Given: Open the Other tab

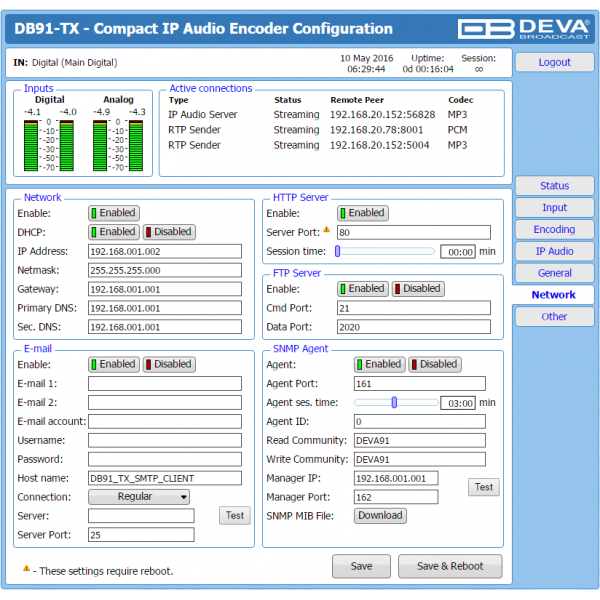Looking at the screenshot, I should coord(554,317).
